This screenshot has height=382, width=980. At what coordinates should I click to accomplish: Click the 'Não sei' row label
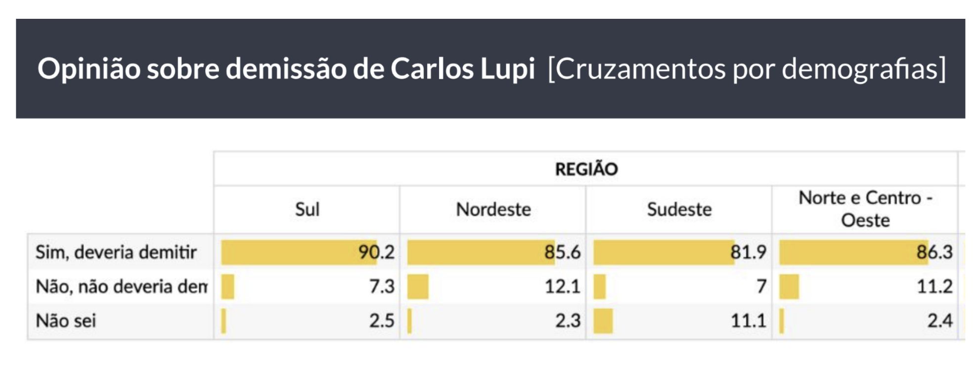66,321
